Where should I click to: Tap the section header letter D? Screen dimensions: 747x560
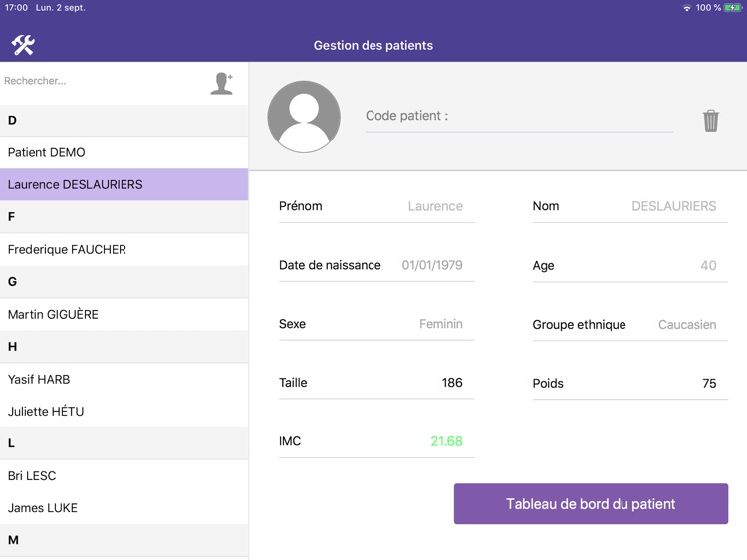[x=12, y=121]
